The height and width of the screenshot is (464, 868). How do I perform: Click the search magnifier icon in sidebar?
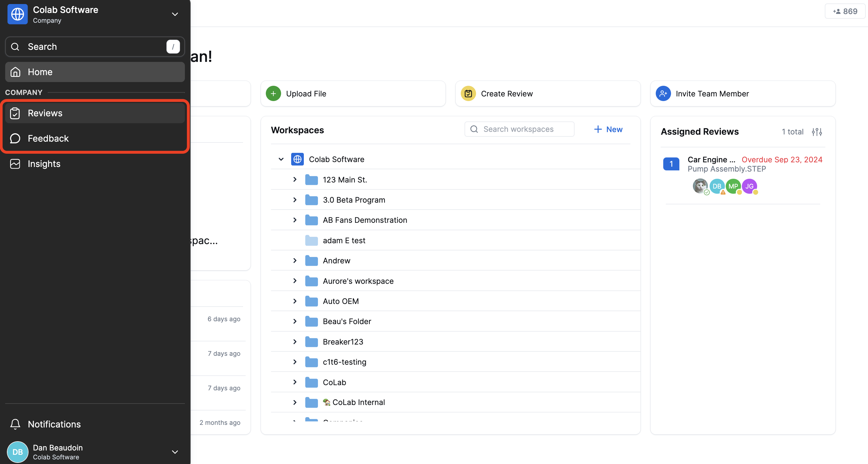tap(15, 46)
